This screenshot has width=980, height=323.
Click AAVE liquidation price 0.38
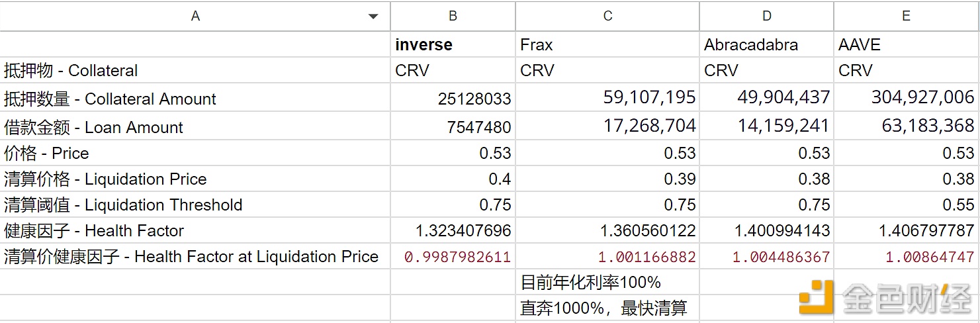coord(906,179)
